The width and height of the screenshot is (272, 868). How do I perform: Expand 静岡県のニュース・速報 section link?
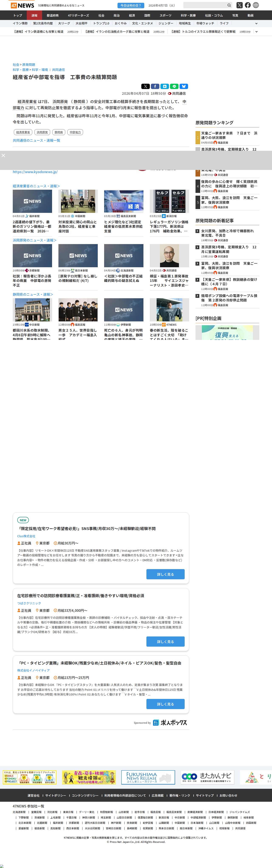coord(33,294)
